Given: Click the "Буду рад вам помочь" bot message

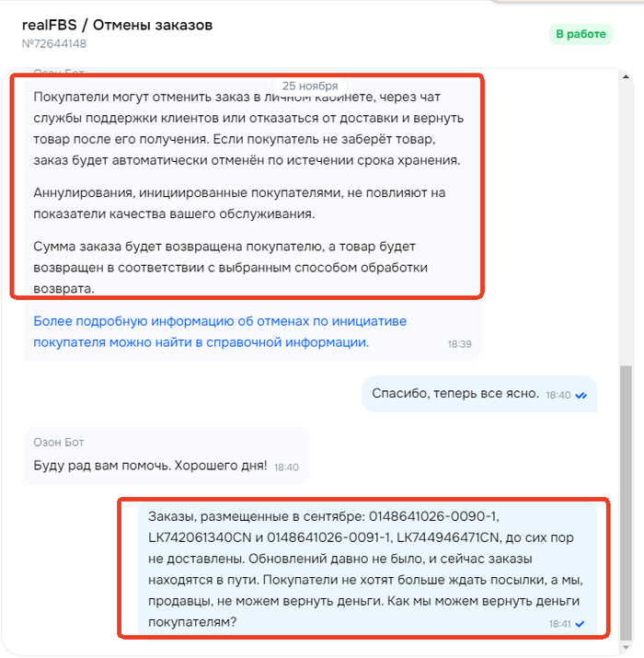Looking at the screenshot, I should click(x=150, y=466).
